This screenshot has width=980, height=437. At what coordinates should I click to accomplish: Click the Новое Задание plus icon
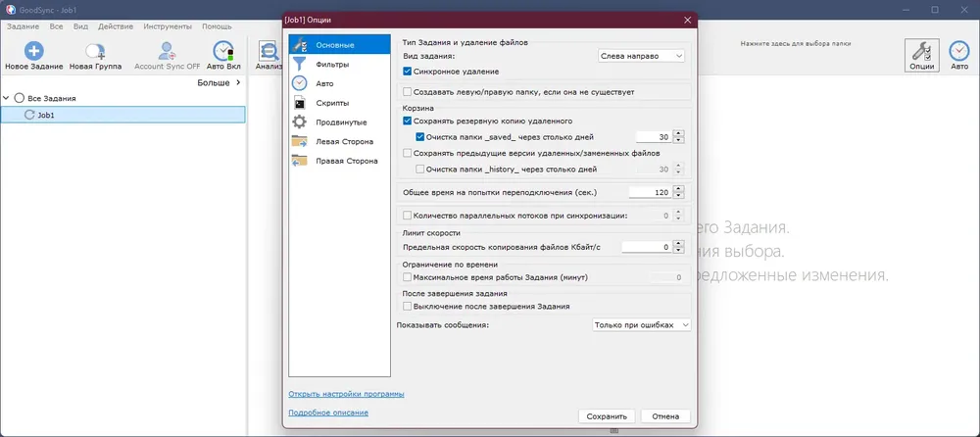pyautogui.click(x=33, y=51)
